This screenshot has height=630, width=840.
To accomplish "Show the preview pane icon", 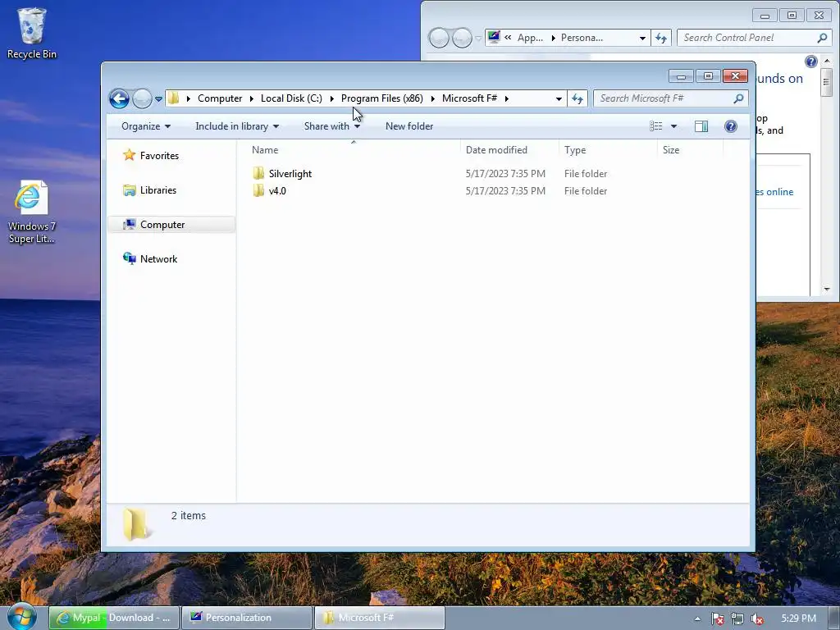I will (x=701, y=126).
